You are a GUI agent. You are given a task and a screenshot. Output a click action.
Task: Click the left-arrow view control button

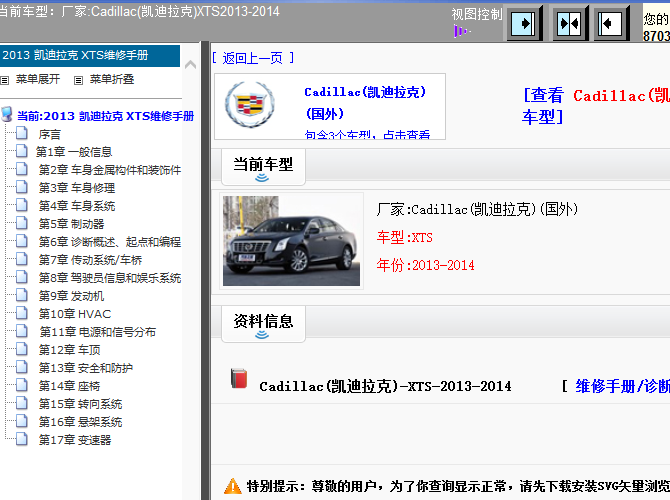611,23
